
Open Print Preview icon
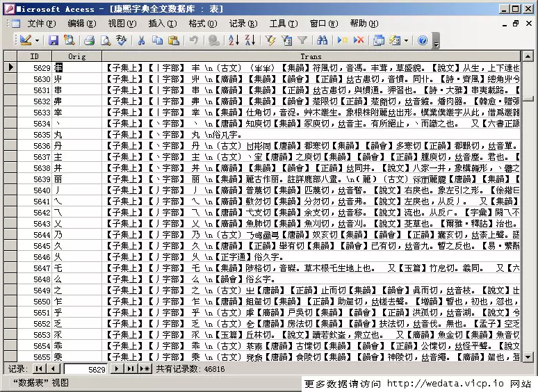click(x=106, y=40)
